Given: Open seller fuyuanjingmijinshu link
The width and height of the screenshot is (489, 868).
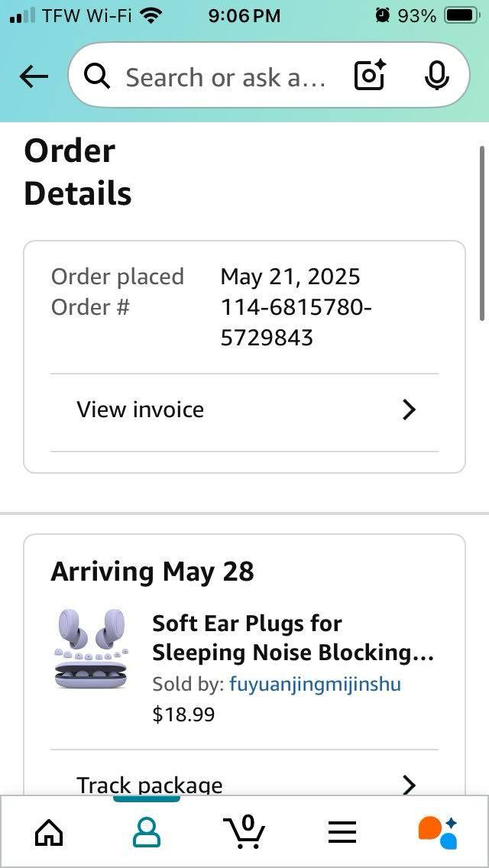Looking at the screenshot, I should pyautogui.click(x=315, y=684).
